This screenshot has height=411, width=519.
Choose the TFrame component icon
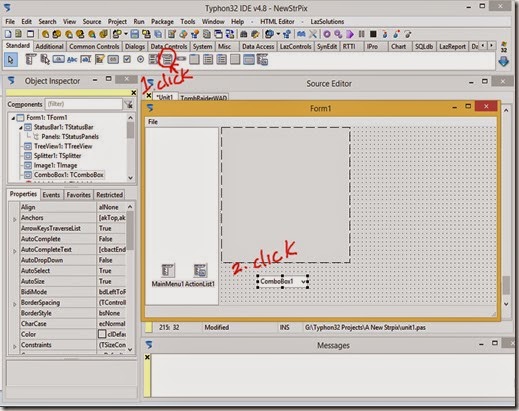(x=249, y=60)
